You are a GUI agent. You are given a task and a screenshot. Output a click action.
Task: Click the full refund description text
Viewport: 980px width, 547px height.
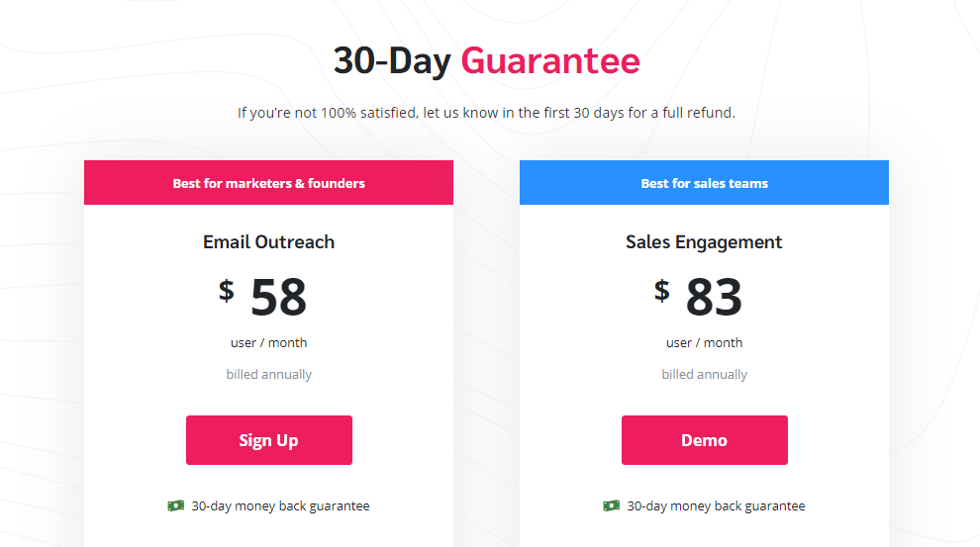click(x=486, y=113)
